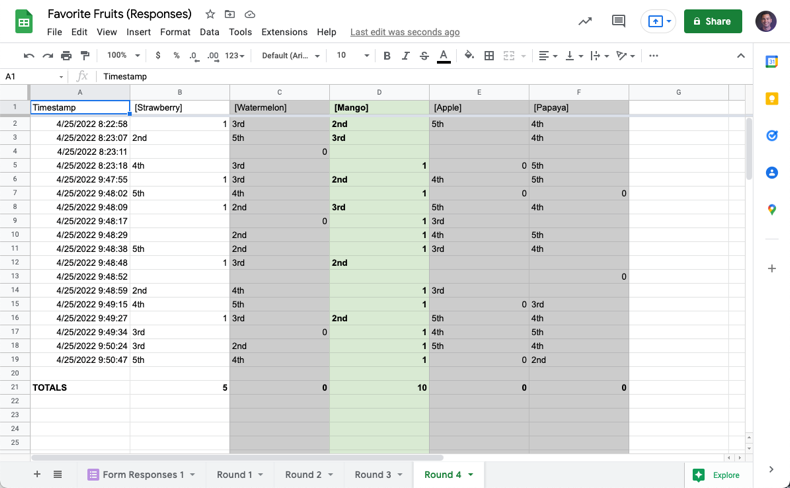Click the vertical scrollbar
The image size is (790, 488).
point(749,149)
